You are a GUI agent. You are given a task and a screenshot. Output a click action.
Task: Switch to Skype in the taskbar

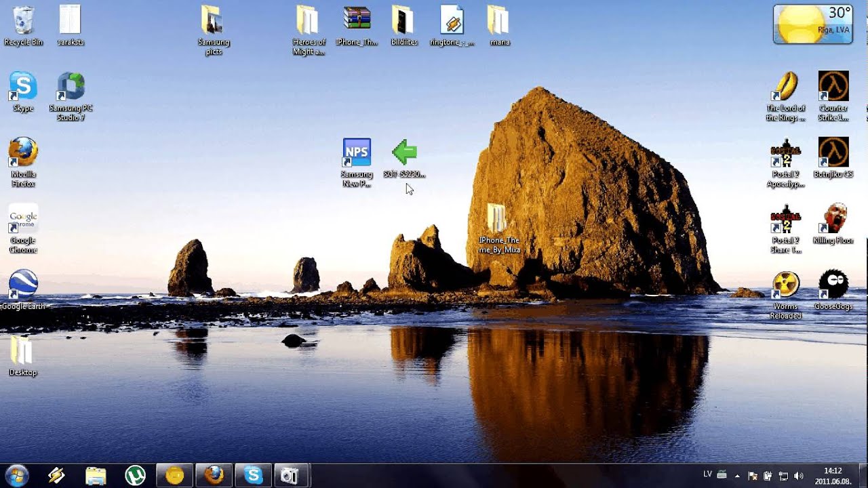[x=253, y=476]
